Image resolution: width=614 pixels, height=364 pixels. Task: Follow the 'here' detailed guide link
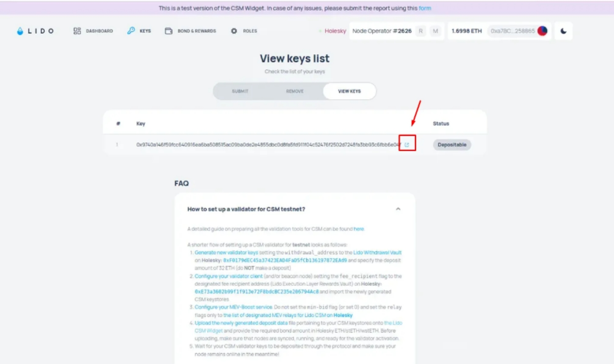359,229
